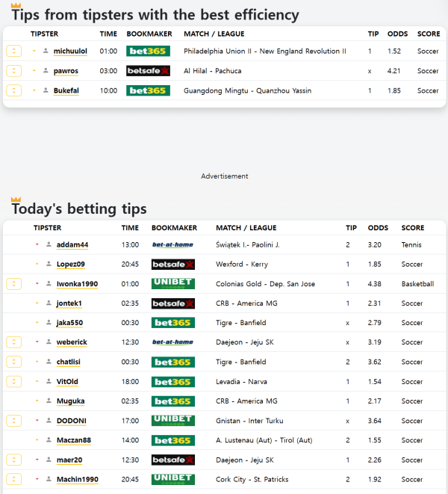Expand the chatlisi tip row
This screenshot has height=494, width=448.
pos(13,362)
